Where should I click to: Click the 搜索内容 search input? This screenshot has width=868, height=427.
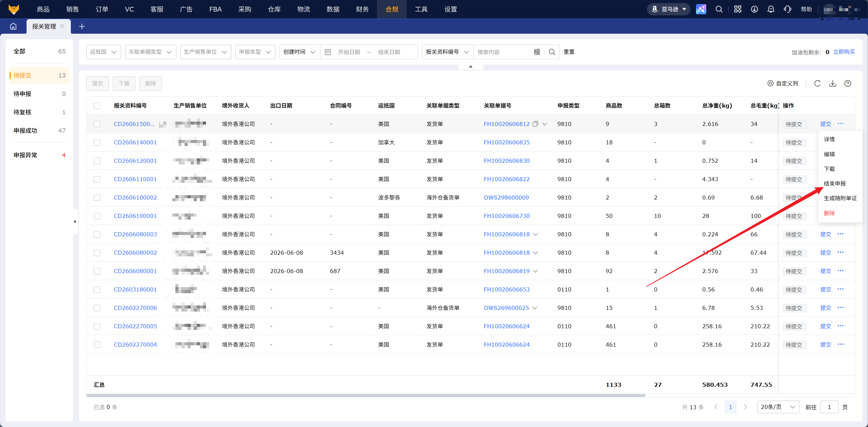pos(503,52)
